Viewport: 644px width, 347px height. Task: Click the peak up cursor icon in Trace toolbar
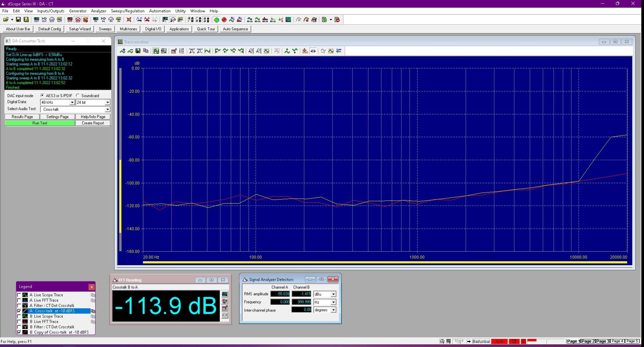tap(287, 51)
